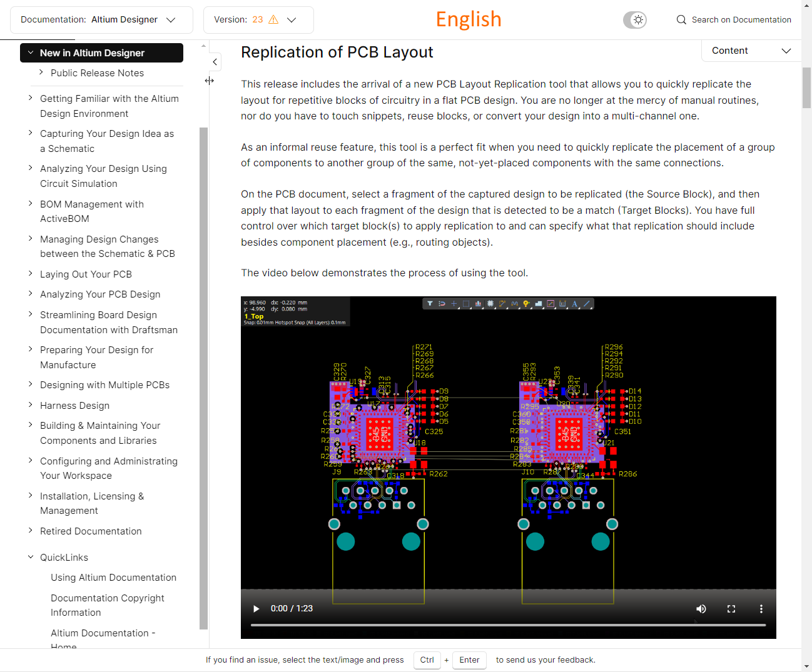Click the interactive routing icon in video toolbar
The image size is (812, 672).
point(502,304)
